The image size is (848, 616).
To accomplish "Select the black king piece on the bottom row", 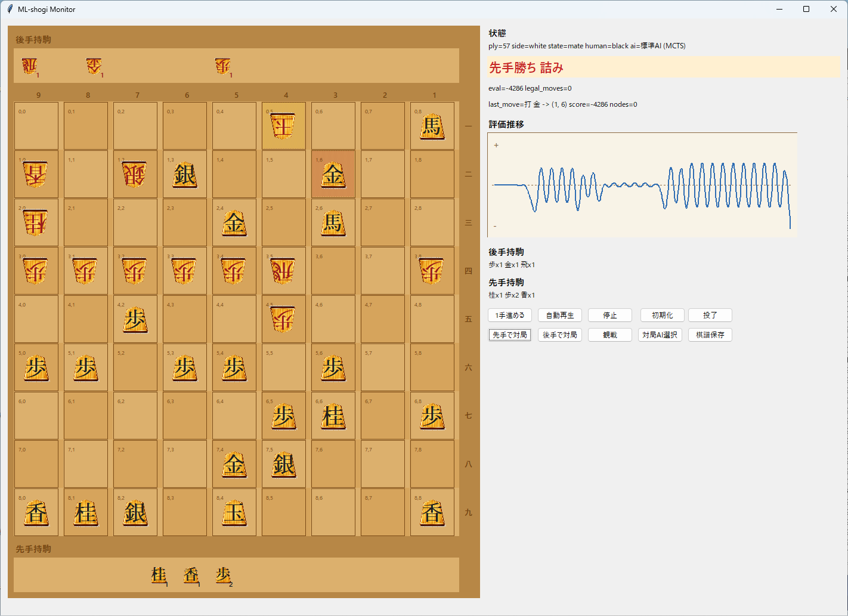I will (x=234, y=513).
